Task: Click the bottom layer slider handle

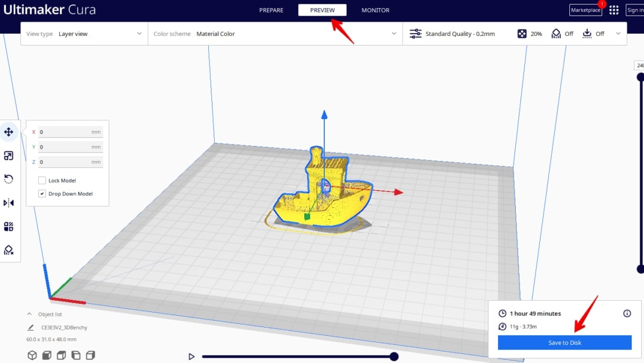Action: [640, 269]
